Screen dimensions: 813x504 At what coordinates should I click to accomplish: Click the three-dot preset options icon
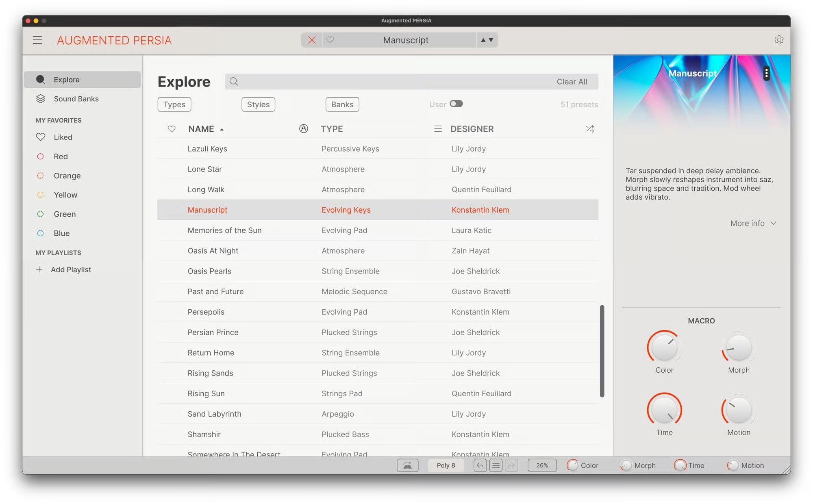(766, 74)
